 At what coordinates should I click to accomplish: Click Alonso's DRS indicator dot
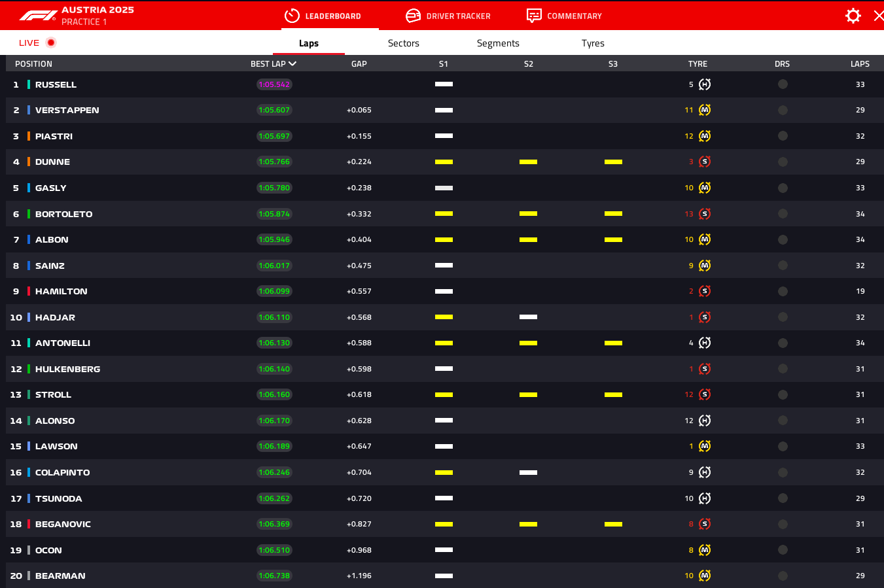783,421
